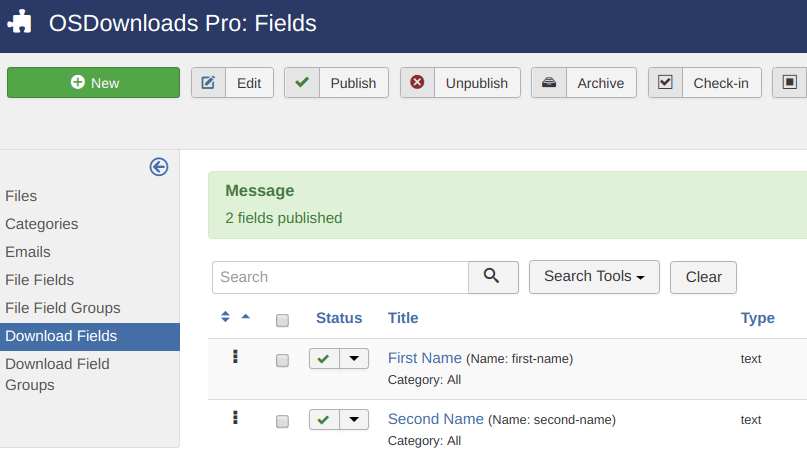Open Categories in the sidebar

click(x=42, y=224)
